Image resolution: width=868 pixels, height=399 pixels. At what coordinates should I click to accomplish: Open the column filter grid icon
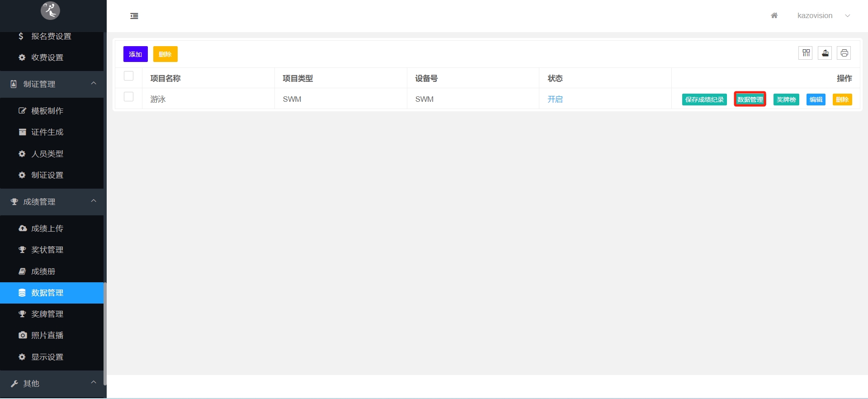(806, 53)
